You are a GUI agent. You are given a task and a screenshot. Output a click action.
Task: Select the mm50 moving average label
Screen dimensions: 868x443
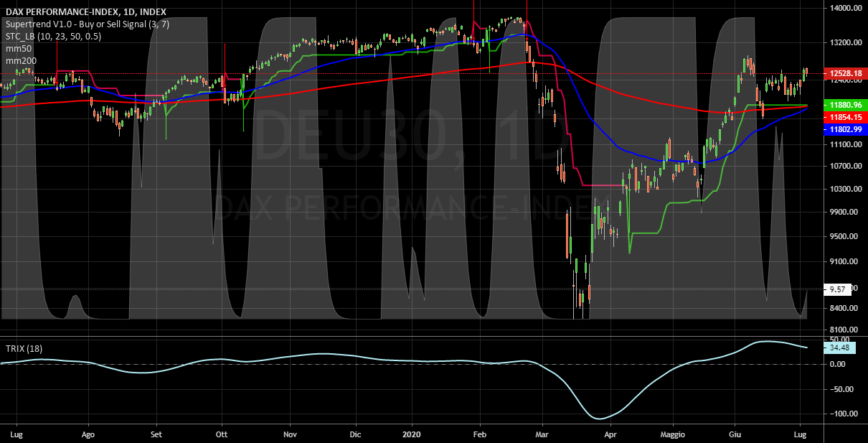18,49
